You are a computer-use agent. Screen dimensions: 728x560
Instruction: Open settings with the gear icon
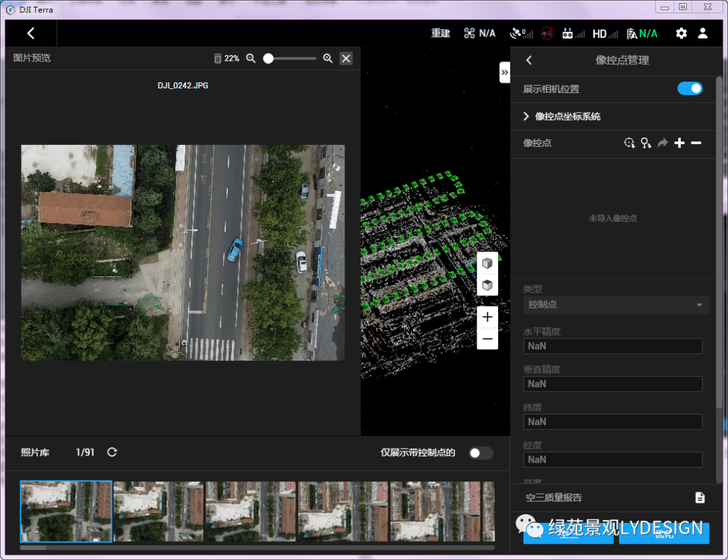click(x=681, y=33)
